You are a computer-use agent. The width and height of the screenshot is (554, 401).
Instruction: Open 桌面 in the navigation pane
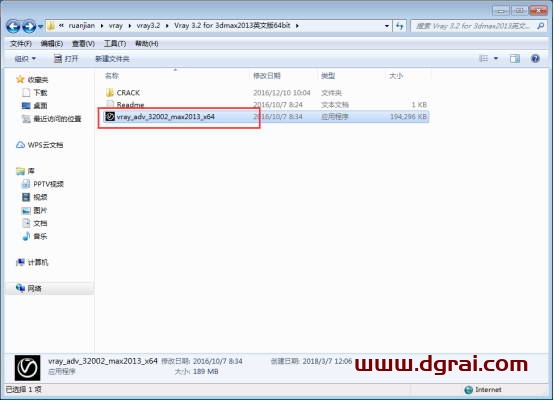coord(40,106)
